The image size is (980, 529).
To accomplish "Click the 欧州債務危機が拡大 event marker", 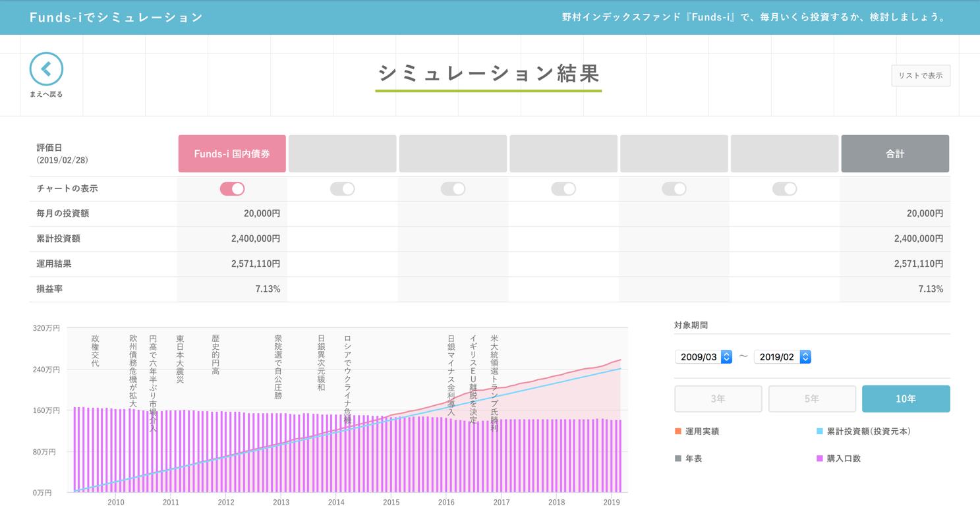I will (133, 372).
